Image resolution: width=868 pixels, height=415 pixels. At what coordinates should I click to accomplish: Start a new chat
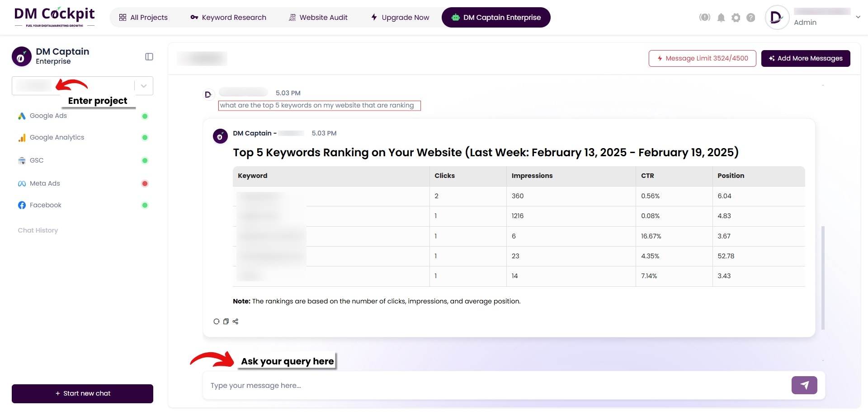82,394
